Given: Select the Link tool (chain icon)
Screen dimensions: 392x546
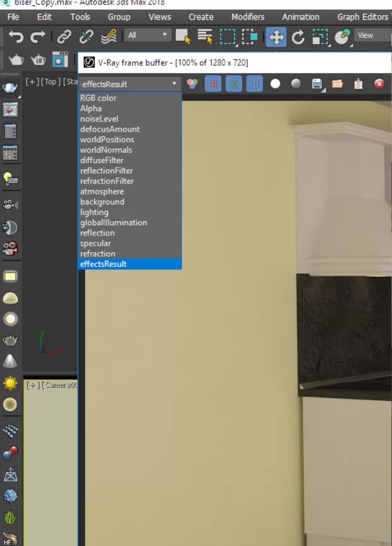Looking at the screenshot, I should click(x=64, y=37).
